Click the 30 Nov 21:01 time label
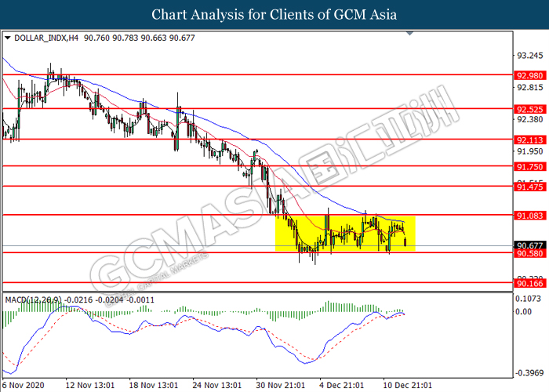This screenshot has width=549, height=392. 281,386
